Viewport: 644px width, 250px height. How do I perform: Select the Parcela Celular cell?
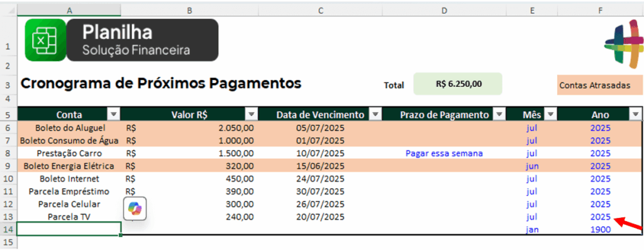[69, 205]
